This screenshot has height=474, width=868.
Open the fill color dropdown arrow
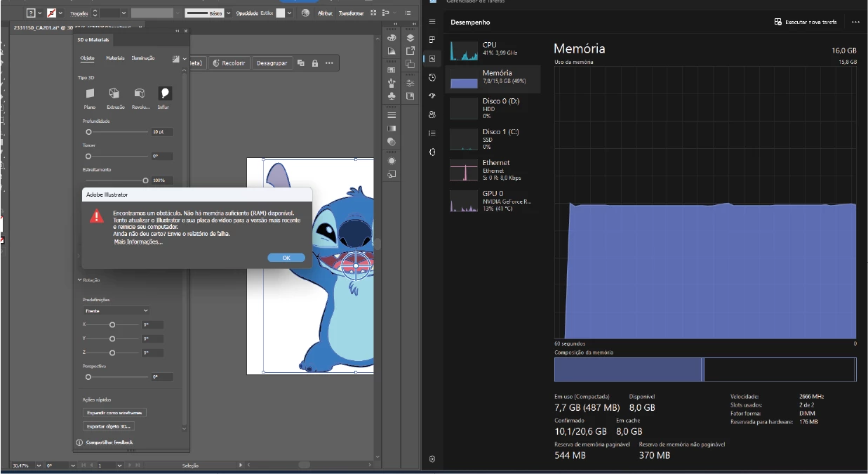click(40, 13)
